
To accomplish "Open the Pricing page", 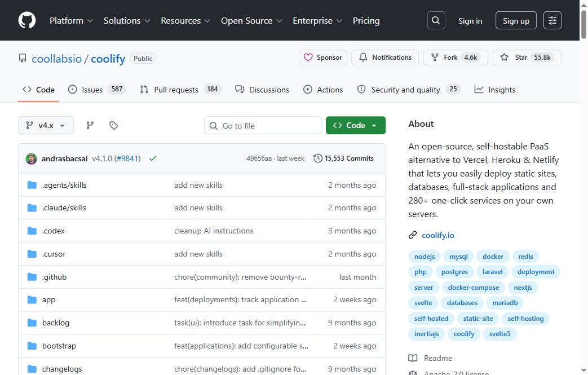I will 366,21.
